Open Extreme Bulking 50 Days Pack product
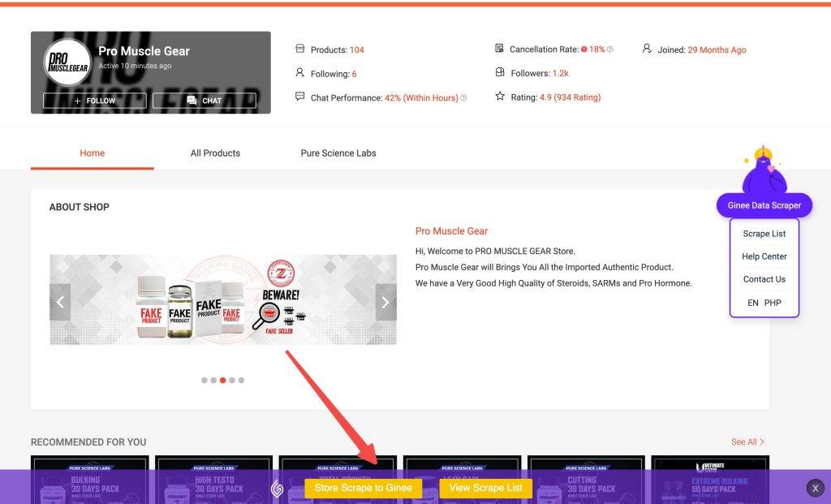The width and height of the screenshot is (831, 504). pos(710,480)
